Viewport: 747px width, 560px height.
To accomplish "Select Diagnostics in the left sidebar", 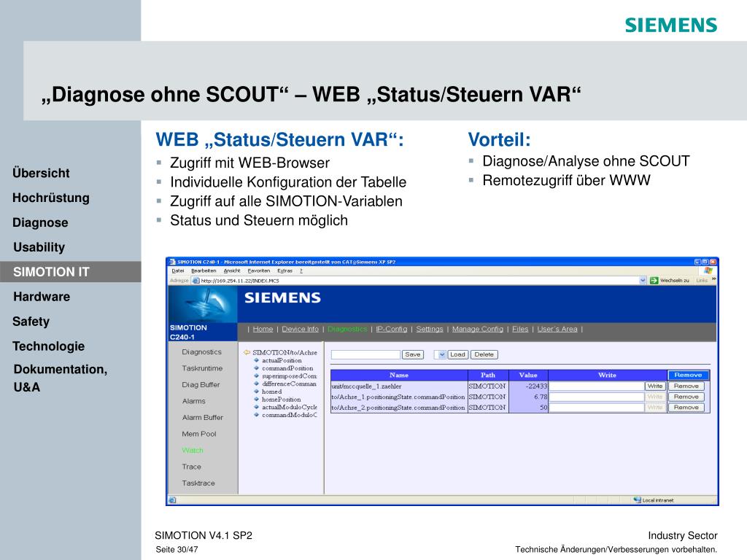I will (201, 352).
